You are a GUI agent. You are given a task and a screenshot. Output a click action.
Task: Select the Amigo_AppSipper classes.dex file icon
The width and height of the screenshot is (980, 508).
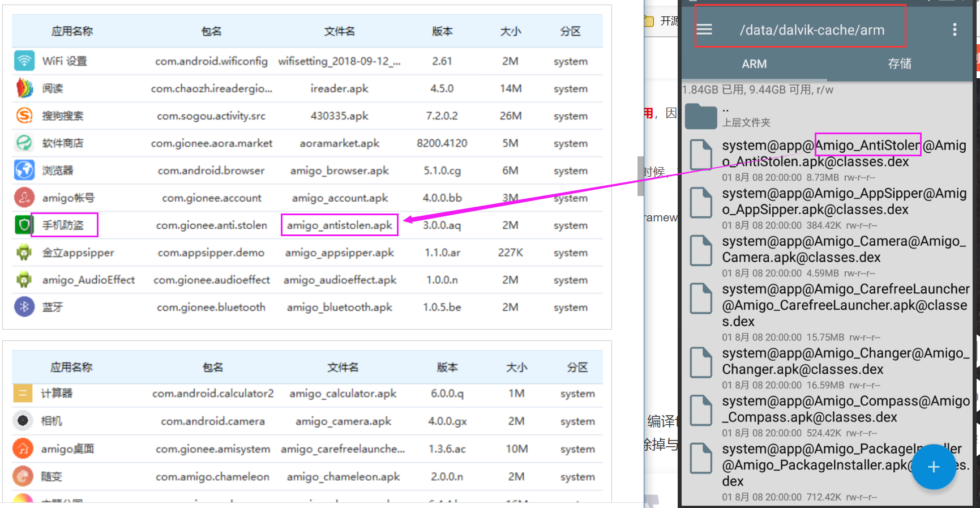pos(701,202)
